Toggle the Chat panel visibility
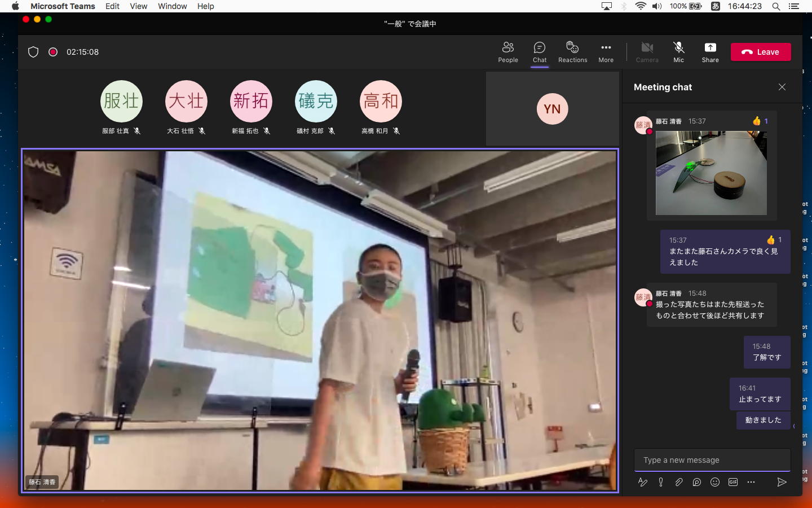This screenshot has height=508, width=812. [540, 52]
